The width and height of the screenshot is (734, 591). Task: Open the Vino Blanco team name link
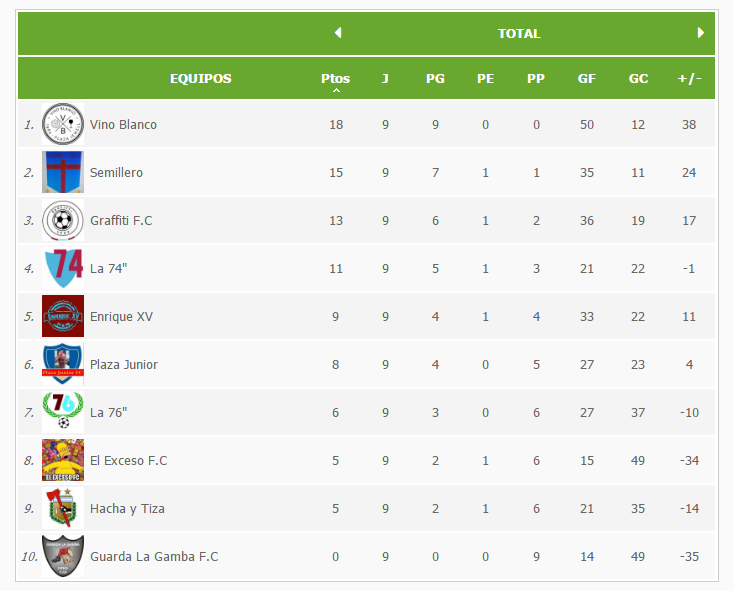(x=123, y=124)
